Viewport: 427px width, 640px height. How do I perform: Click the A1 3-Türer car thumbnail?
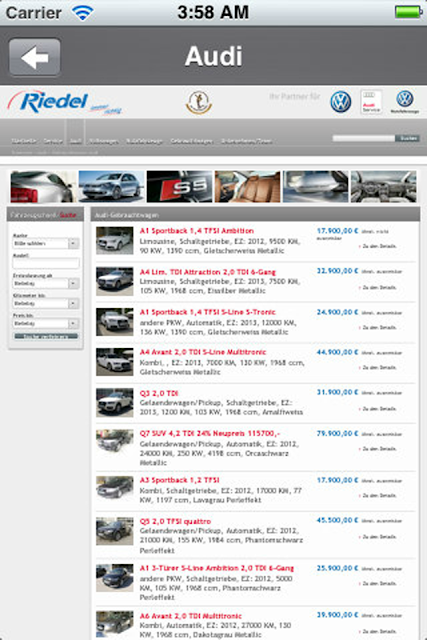click(115, 578)
